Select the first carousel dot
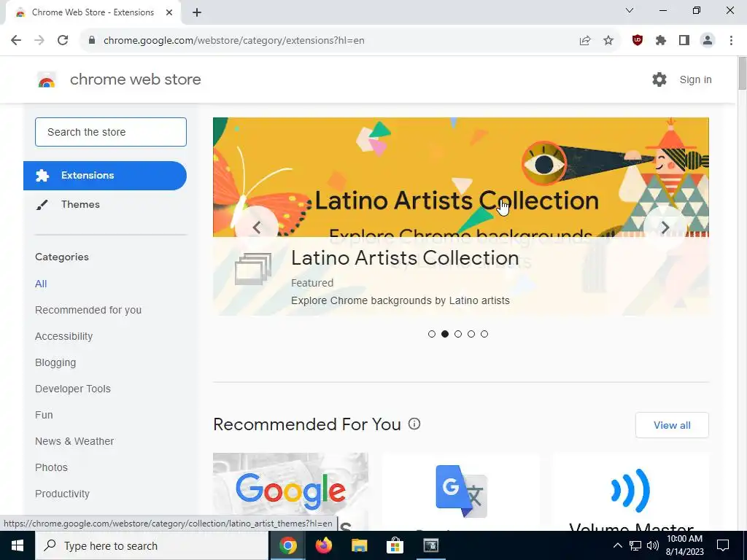This screenshot has height=560, width=747. point(432,334)
